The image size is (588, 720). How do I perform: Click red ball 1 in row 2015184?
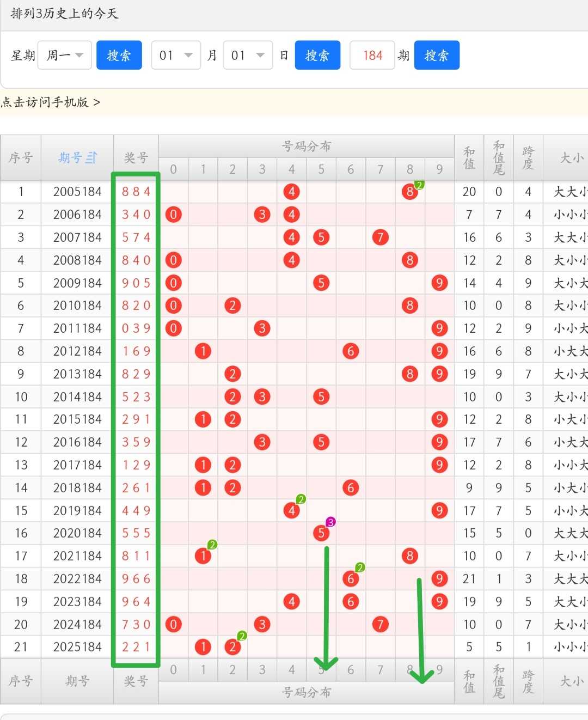[x=203, y=419]
